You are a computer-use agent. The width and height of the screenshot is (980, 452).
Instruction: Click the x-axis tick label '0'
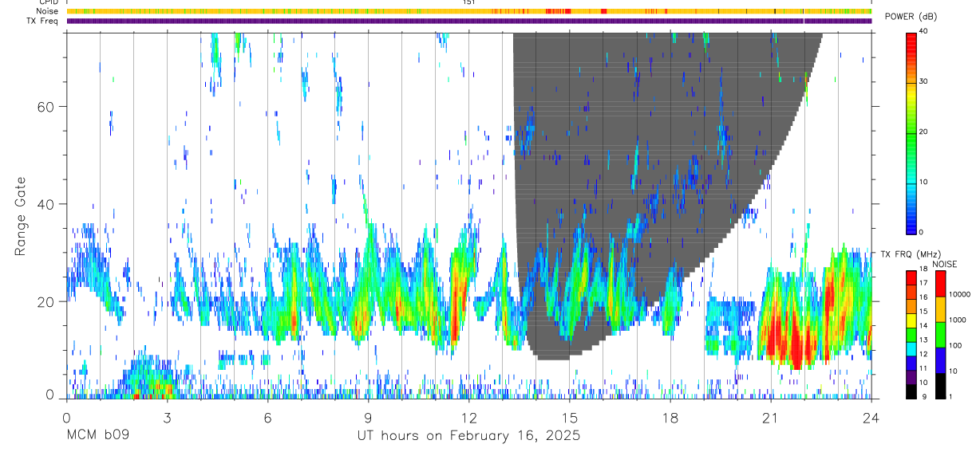(66, 417)
